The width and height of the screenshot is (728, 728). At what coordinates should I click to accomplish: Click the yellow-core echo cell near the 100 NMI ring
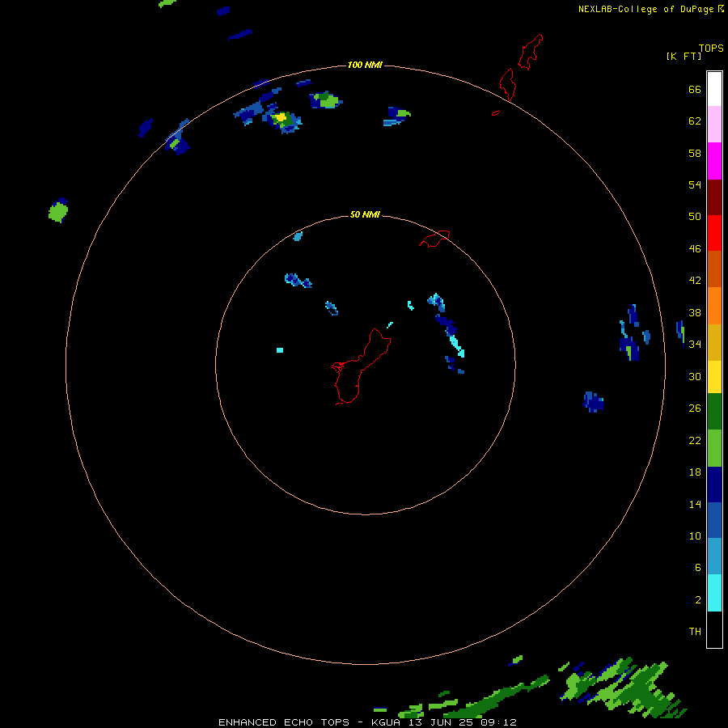[x=281, y=118]
